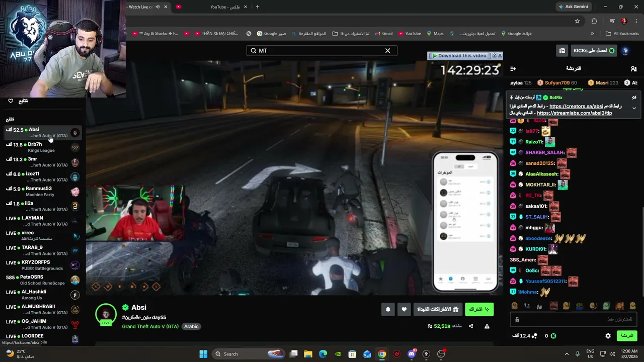Open the Zig & Sharko bookmark
Image resolution: width=644 pixels, height=362 pixels.
tap(155, 34)
